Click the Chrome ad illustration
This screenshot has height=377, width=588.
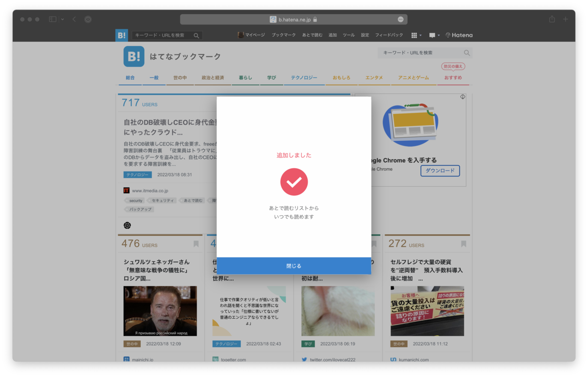(x=411, y=125)
